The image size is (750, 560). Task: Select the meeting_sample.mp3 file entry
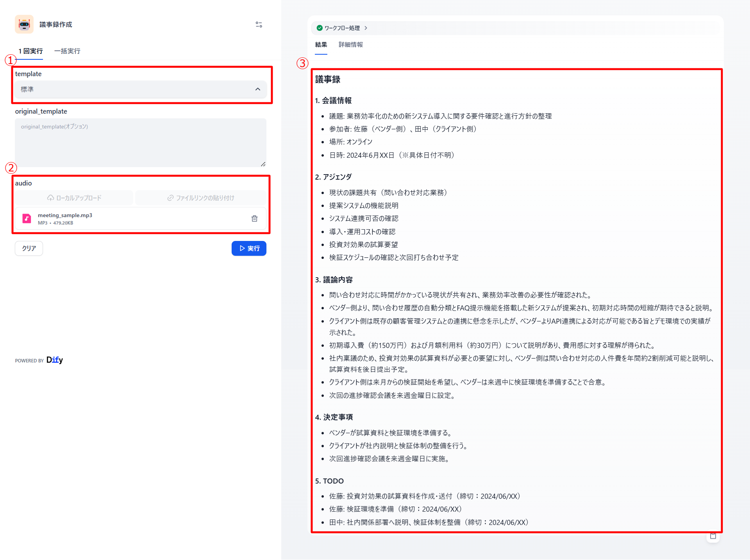click(x=137, y=218)
